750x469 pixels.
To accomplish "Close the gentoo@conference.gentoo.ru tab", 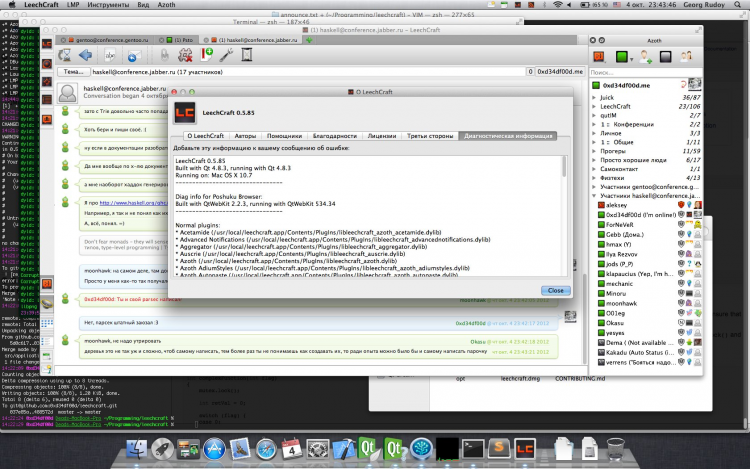I will 63,40.
